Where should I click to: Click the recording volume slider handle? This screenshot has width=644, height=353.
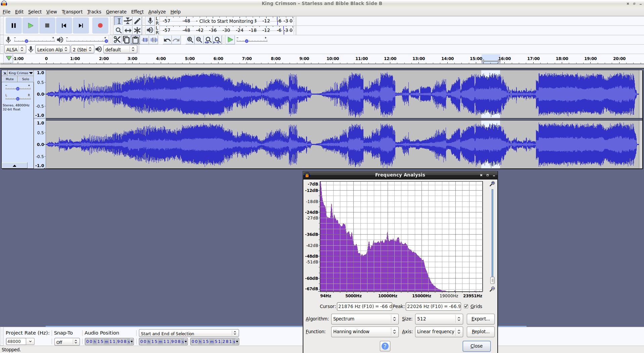[x=27, y=41]
